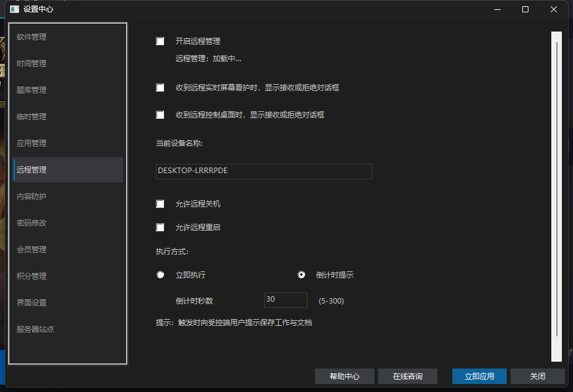The height and width of the screenshot is (392, 573).
Task: Select 立即执行 radio button
Action: [x=160, y=275]
